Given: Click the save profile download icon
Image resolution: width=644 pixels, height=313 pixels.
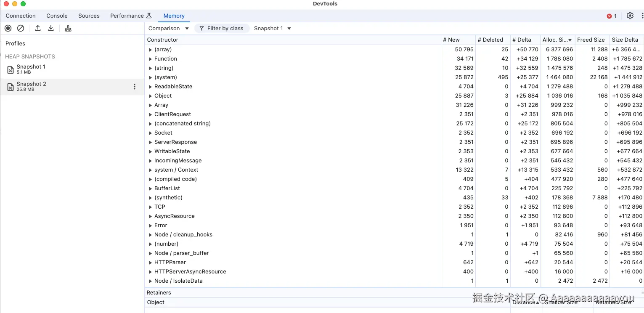Looking at the screenshot, I should click(51, 28).
